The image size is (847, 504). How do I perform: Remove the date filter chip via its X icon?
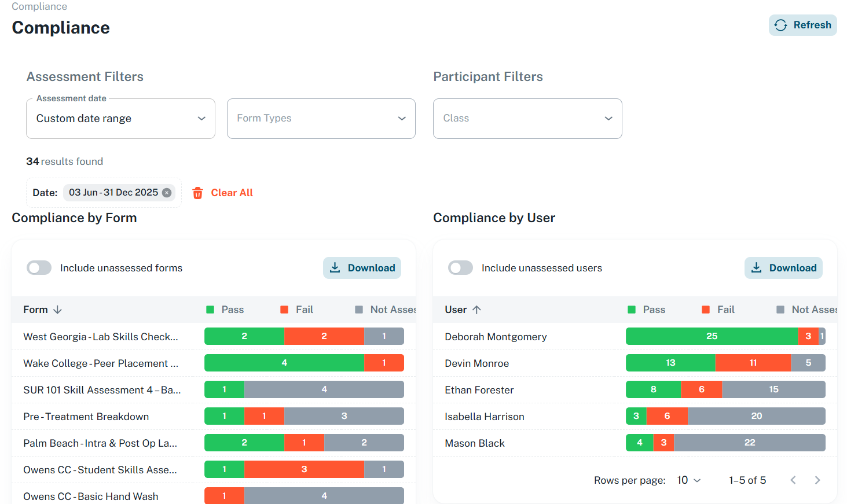point(167,192)
